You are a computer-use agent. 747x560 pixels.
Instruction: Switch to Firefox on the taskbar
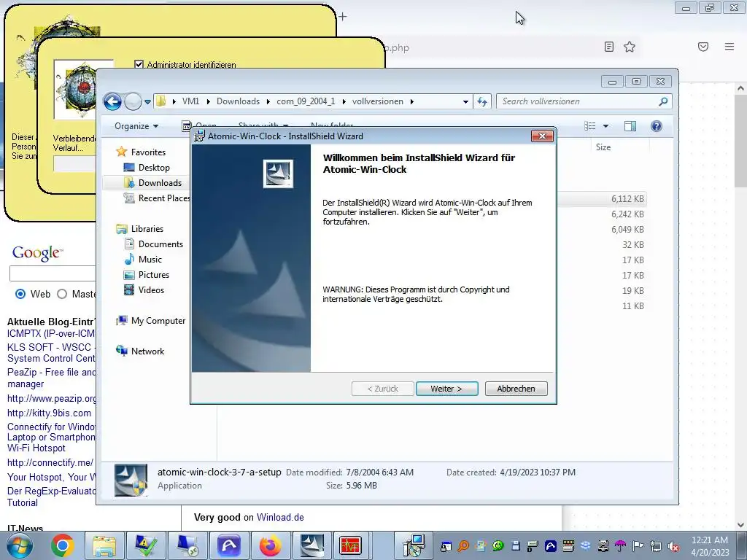[x=270, y=545]
